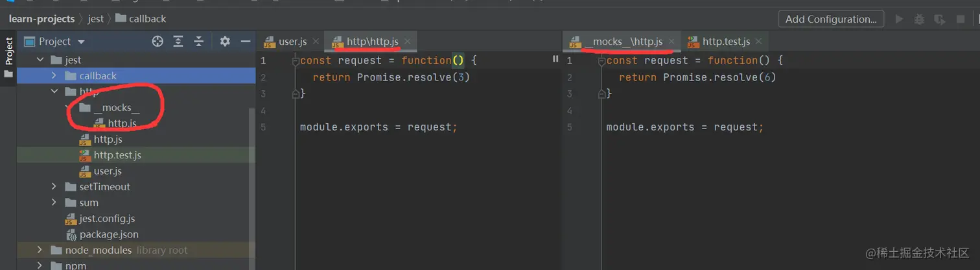Select jest.config.js in project tree
Viewport: 980px width, 270px height.
(x=107, y=219)
